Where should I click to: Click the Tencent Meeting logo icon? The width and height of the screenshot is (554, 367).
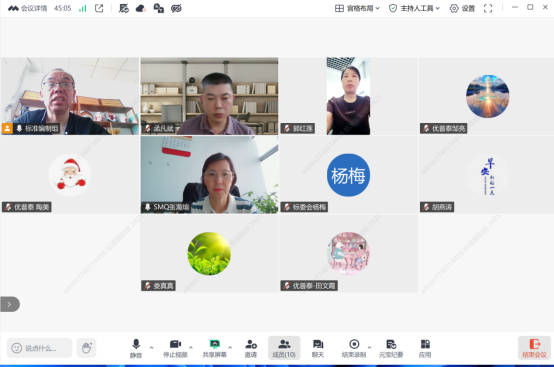point(13,8)
